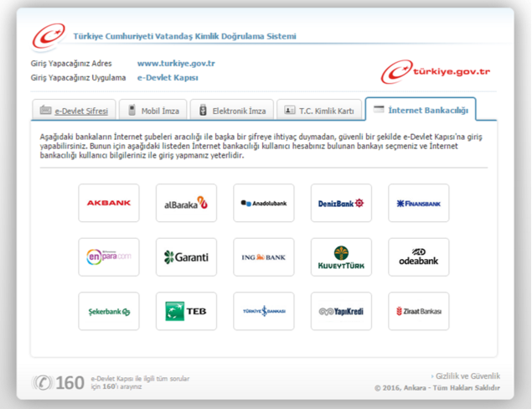Pick the TEB bank logo
Viewport: 532px width, 409px height.
[x=186, y=311]
